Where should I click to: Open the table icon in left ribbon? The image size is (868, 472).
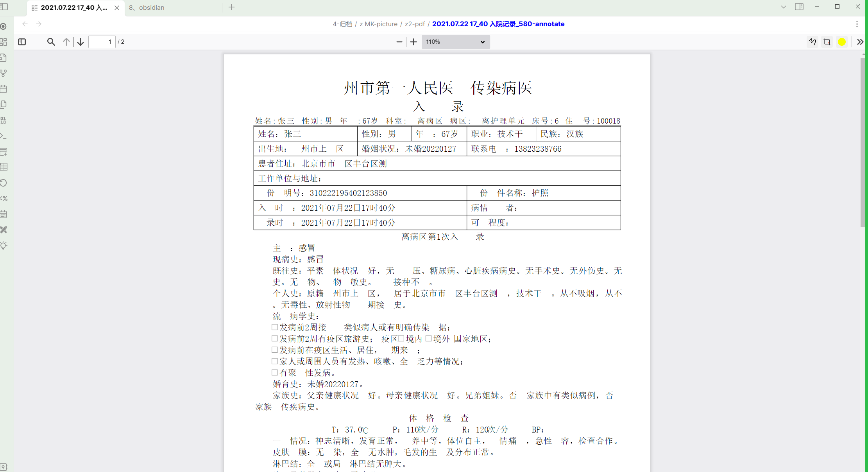(x=4, y=167)
